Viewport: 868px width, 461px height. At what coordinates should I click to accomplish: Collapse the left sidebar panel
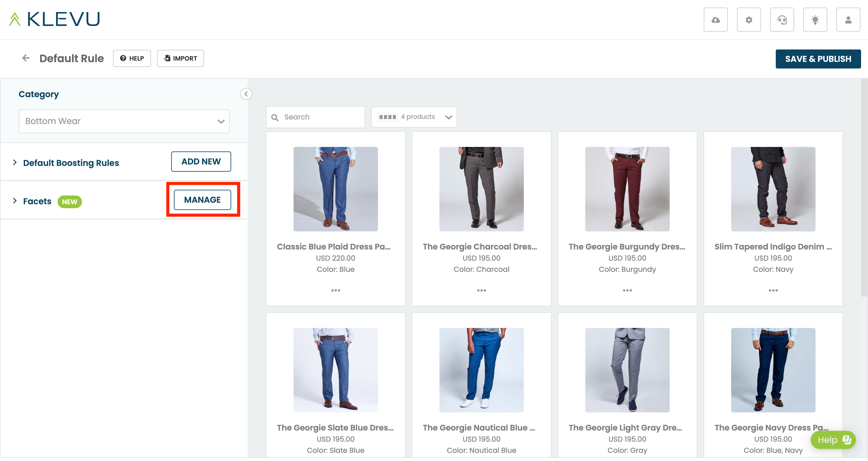[x=246, y=94]
